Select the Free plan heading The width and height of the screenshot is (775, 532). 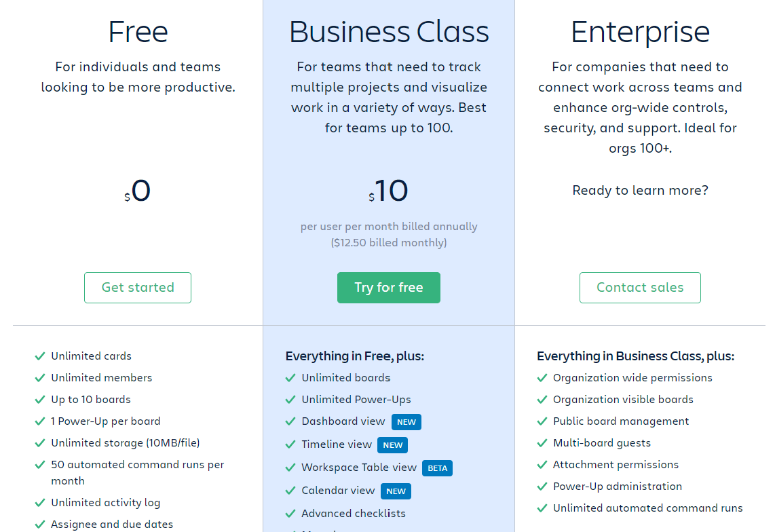pyautogui.click(x=138, y=32)
